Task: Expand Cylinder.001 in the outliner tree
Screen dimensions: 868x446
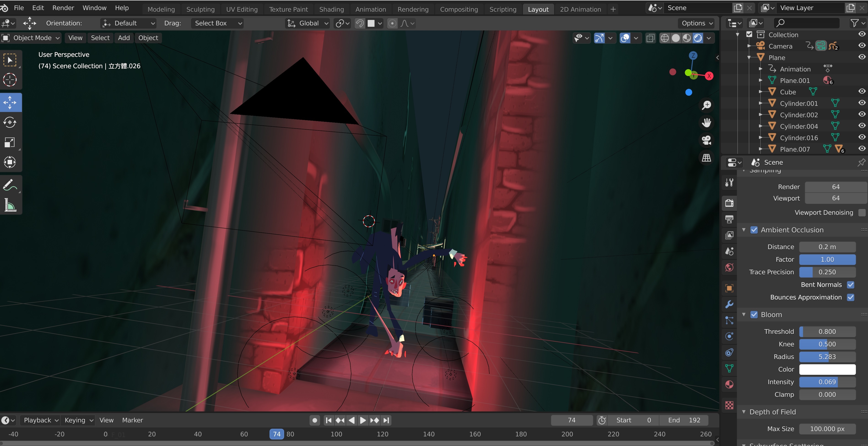Action: tap(760, 103)
